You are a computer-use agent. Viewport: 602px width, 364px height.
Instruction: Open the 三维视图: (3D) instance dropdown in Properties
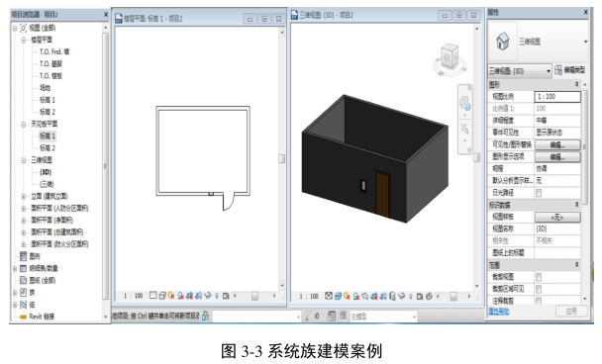click(520, 71)
